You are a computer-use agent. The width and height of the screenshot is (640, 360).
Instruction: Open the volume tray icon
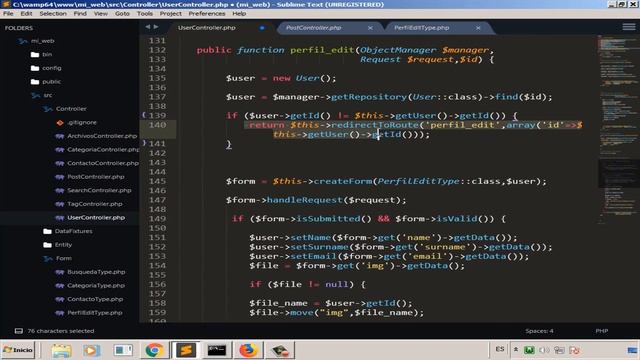[544, 350]
